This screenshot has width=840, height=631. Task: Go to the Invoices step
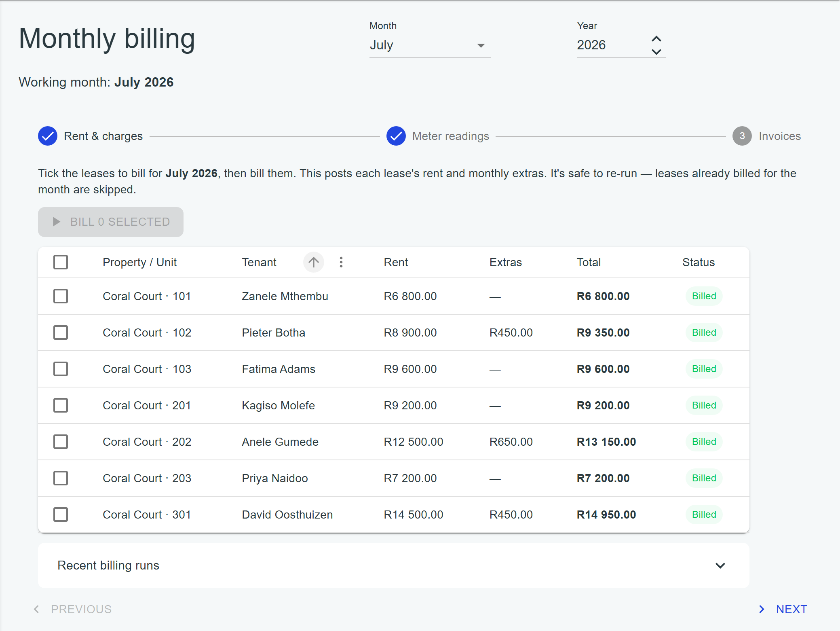coord(766,136)
